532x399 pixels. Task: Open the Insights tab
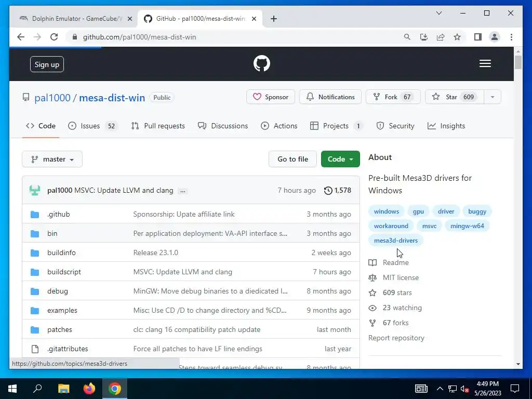coord(446,126)
